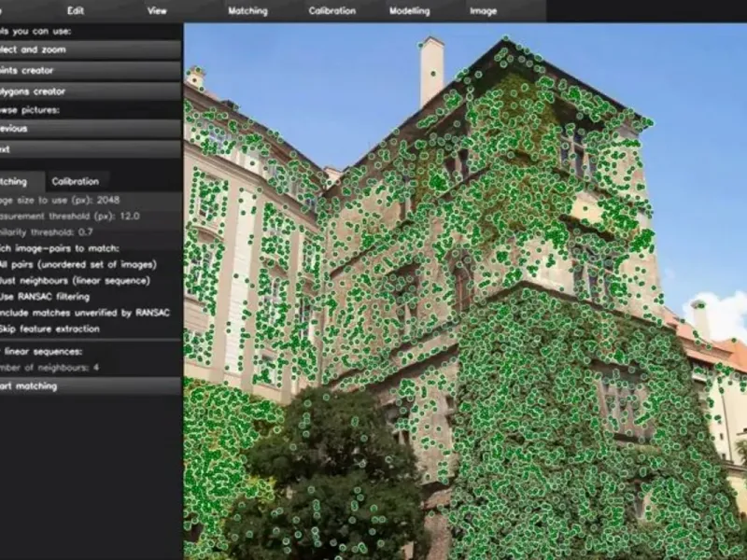The width and height of the screenshot is (747, 560).
Task: Open the Image menu
Action: pos(483,11)
